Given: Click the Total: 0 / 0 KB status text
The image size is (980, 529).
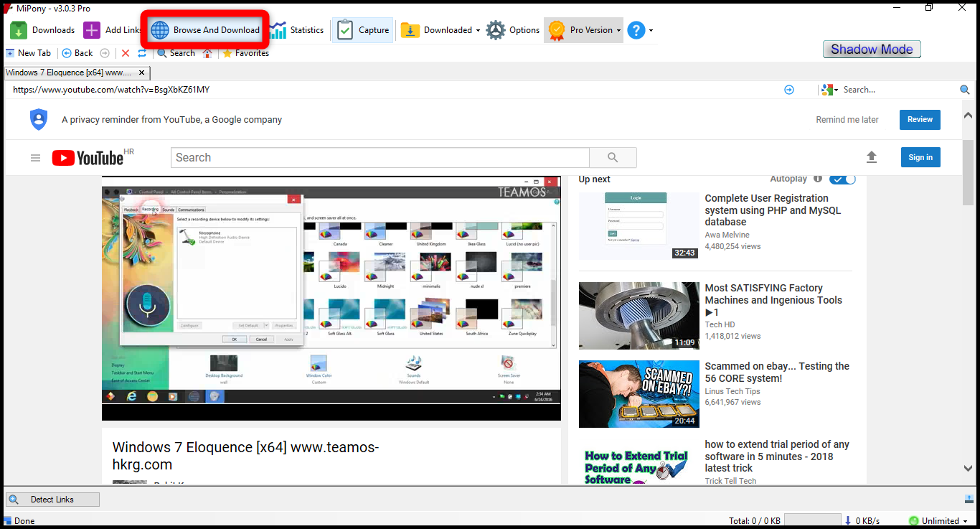Looking at the screenshot, I should 755,521.
